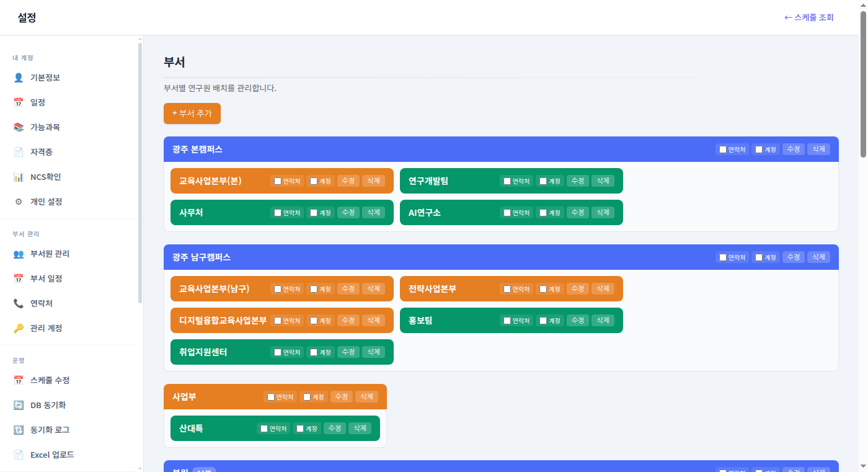
Task: Tick the 연락처 checkbox for 홍보팀
Action: (507, 321)
